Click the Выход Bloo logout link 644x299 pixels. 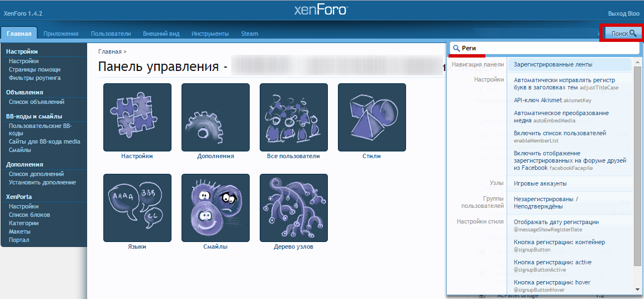pyautogui.click(x=623, y=13)
